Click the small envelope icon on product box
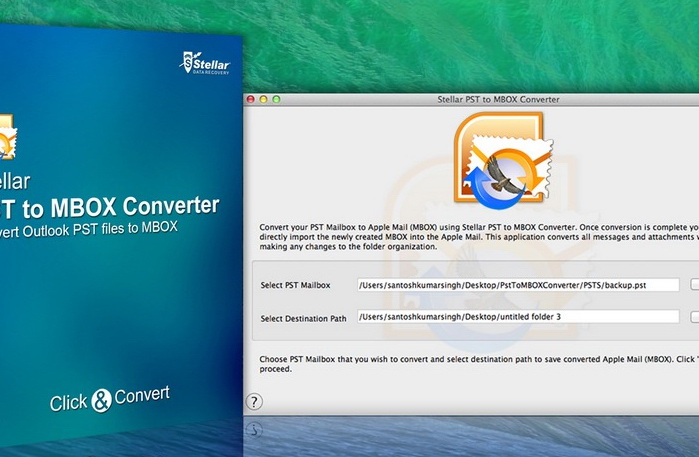This screenshot has width=699, height=457. 8,137
